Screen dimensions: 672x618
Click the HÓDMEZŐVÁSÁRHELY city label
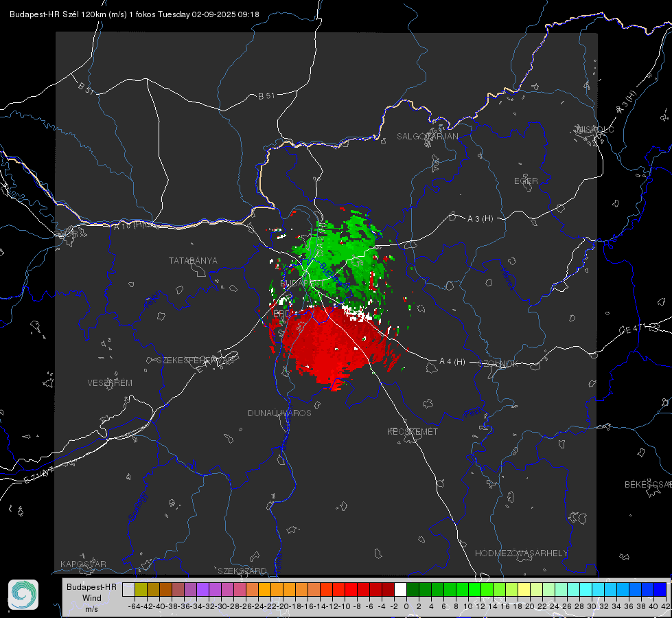tap(521, 553)
